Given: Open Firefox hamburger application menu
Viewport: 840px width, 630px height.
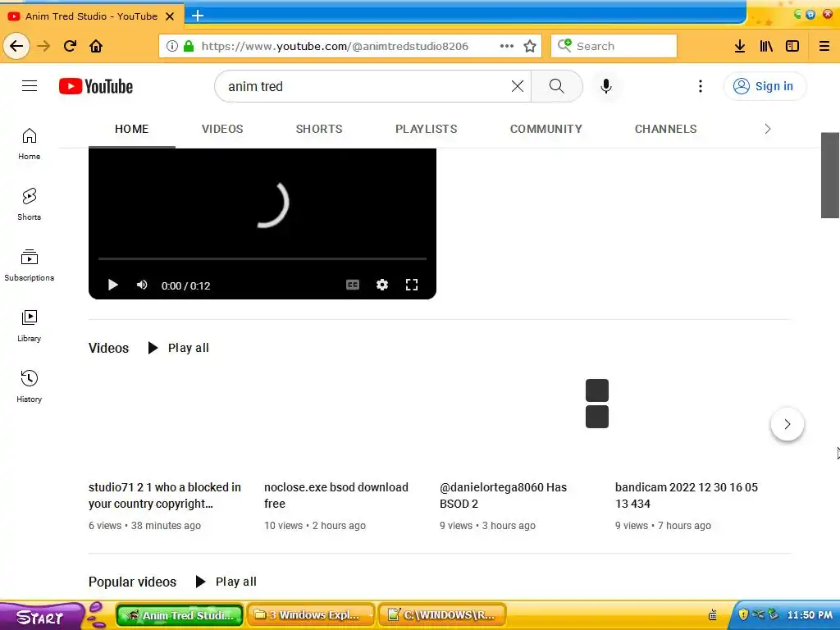Looking at the screenshot, I should point(824,46).
